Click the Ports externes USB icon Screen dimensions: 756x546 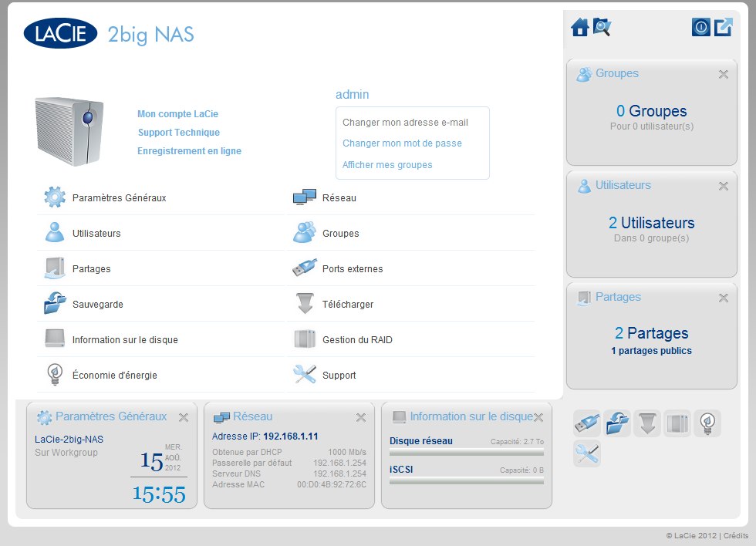[305, 268]
